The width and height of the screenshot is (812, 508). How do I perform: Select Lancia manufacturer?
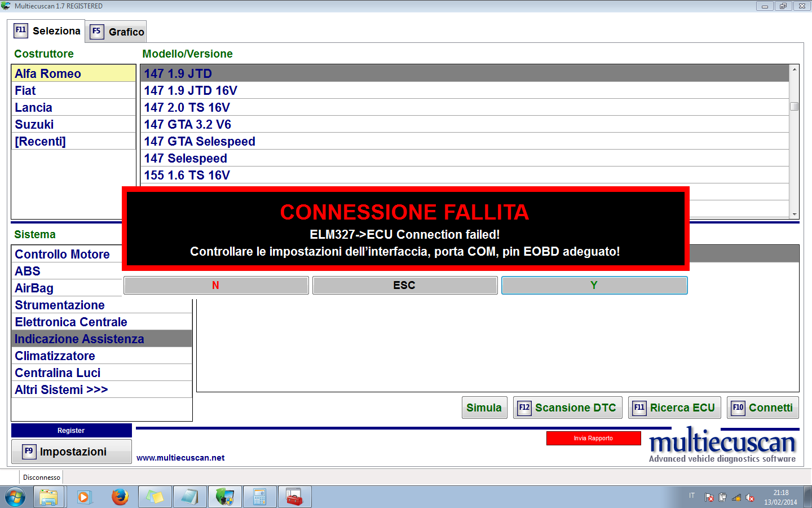click(x=73, y=107)
